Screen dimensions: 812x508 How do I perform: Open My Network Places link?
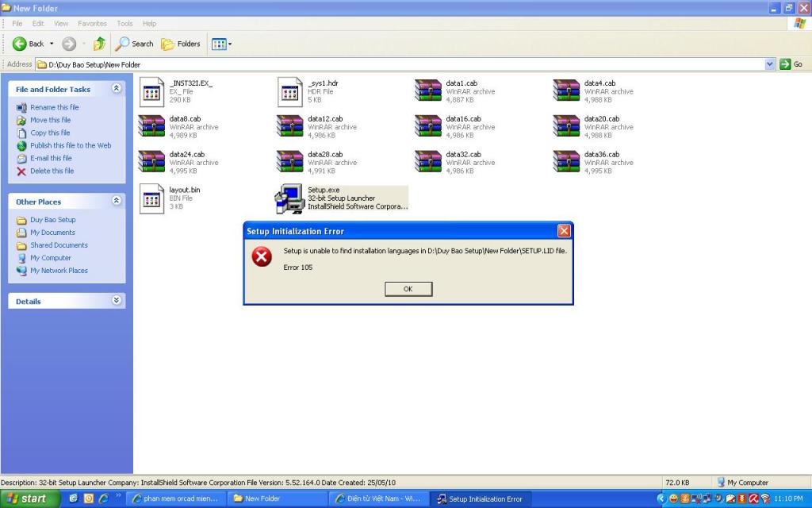pos(59,271)
